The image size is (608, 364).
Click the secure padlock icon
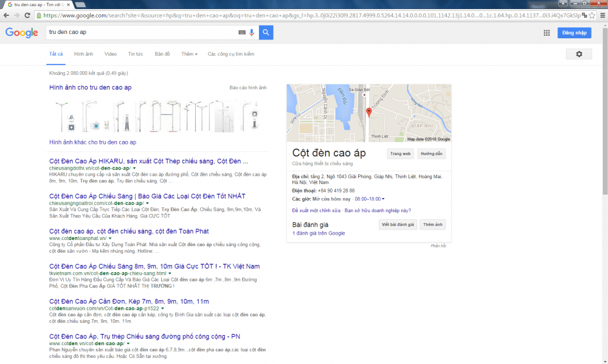39,16
